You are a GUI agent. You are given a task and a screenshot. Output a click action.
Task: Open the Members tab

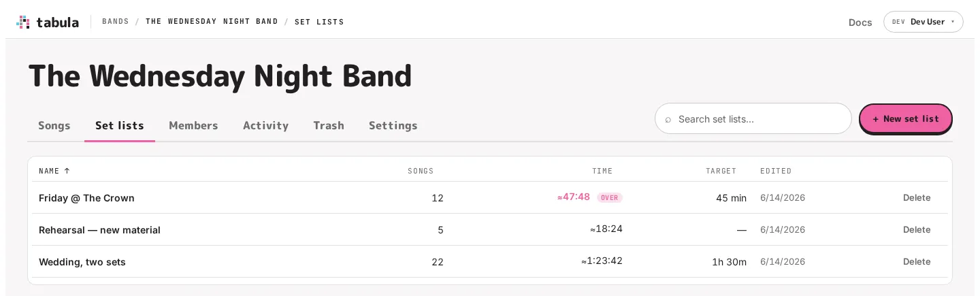click(x=193, y=125)
